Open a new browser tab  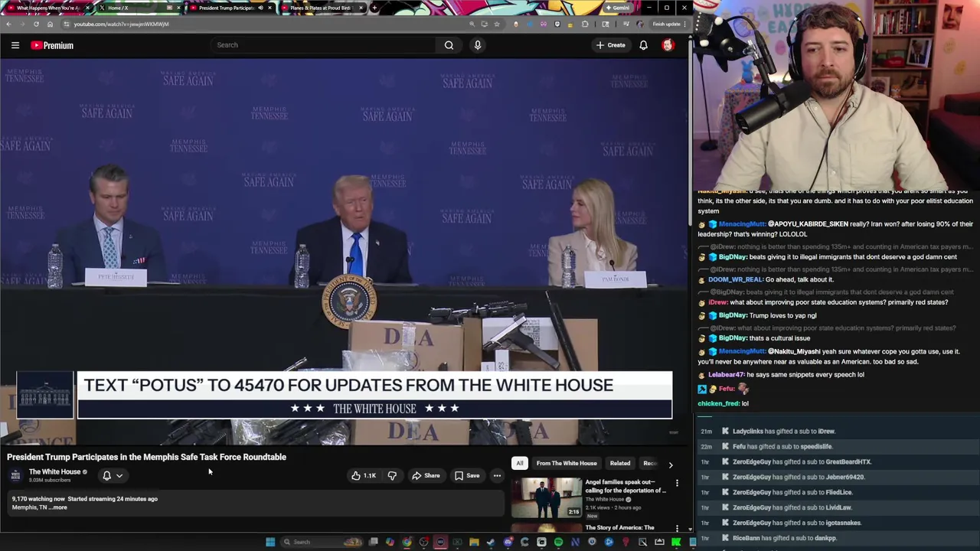(374, 8)
